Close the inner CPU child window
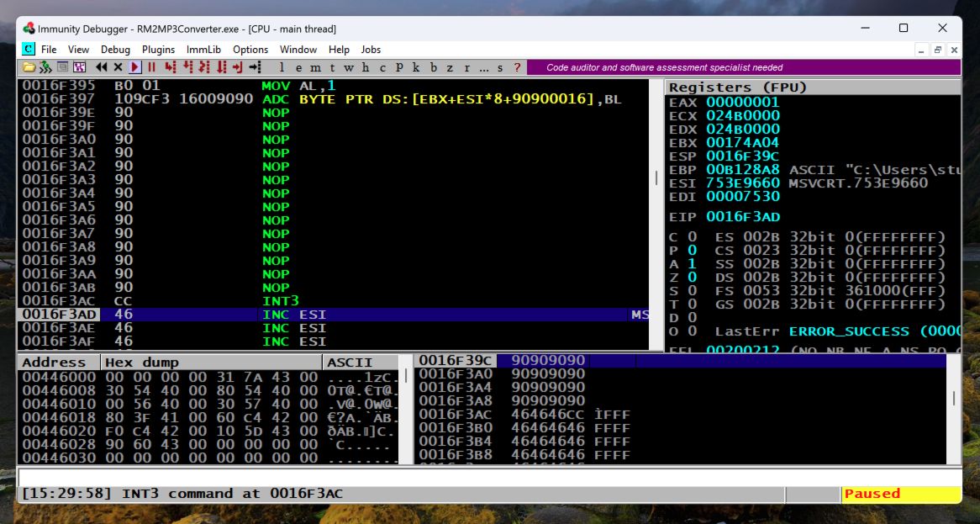The width and height of the screenshot is (980, 524). (x=954, y=50)
